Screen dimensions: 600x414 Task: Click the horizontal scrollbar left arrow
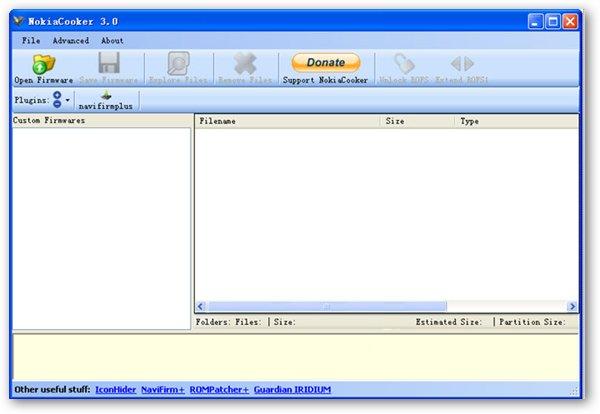(201, 306)
